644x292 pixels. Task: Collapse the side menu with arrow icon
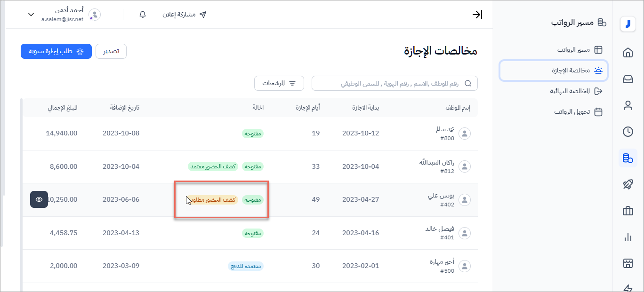click(477, 15)
